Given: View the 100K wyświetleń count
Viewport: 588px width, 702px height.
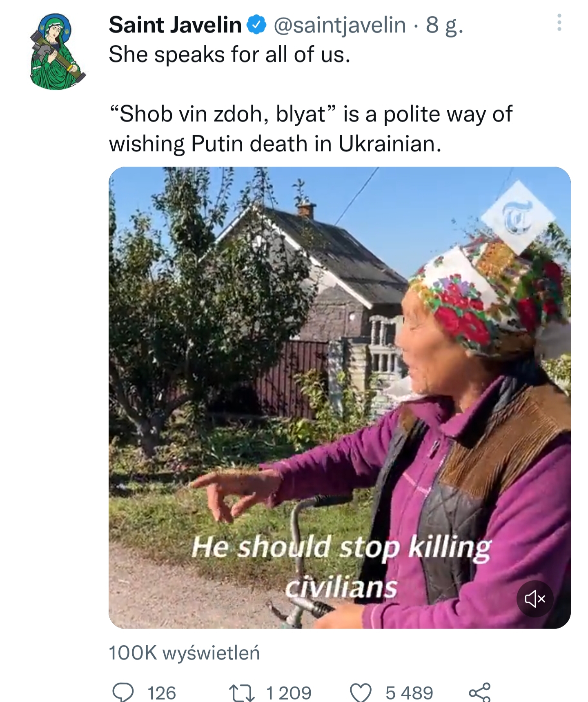Looking at the screenshot, I should [x=184, y=652].
